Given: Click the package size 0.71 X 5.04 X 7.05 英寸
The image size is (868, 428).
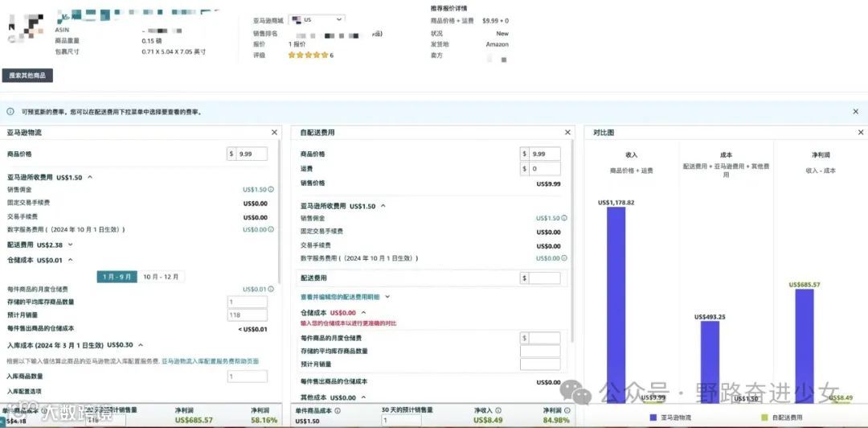Looking at the screenshot, I should [174, 51].
